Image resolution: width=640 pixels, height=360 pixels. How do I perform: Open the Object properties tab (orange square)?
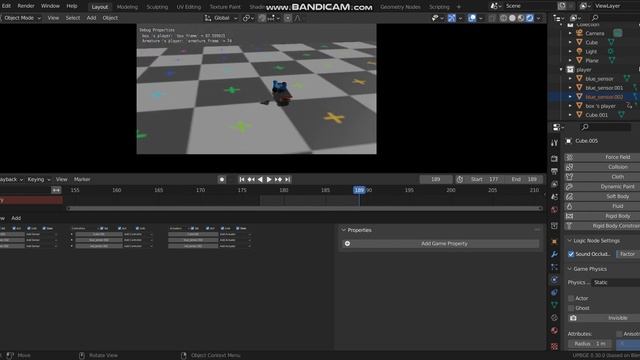tap(554, 242)
